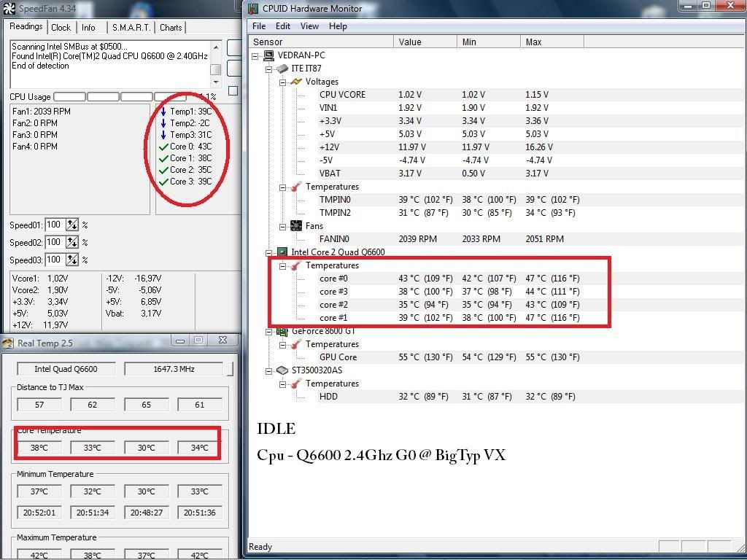747x560 pixels.
Task: Click the Intel Core 2 Quad processor icon
Action: 282,252
